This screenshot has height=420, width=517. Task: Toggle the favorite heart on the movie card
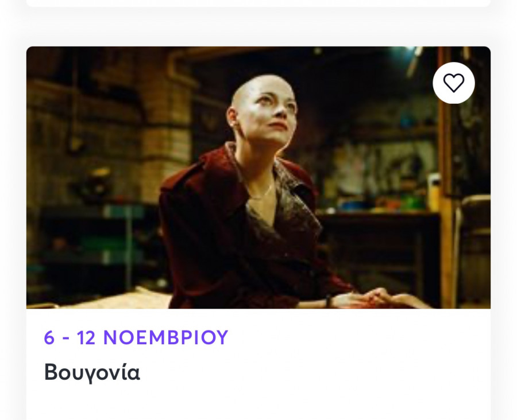point(454,83)
